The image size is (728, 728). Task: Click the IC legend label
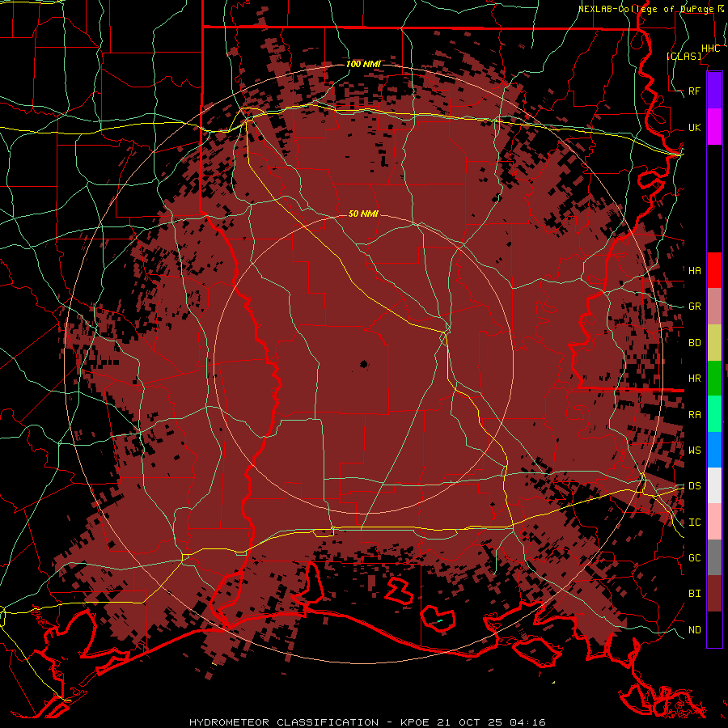[x=694, y=523]
